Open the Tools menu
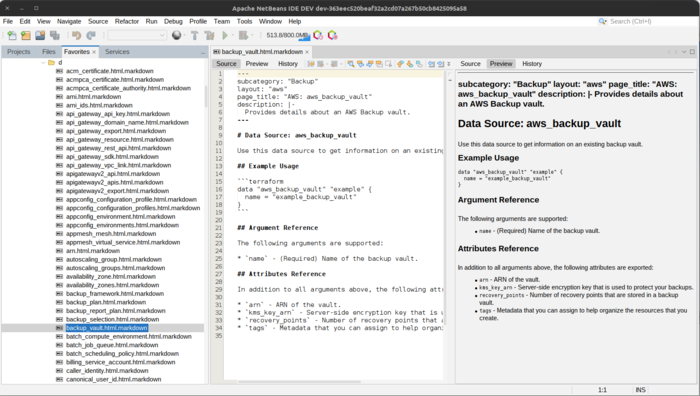700x396 pixels. (244, 21)
